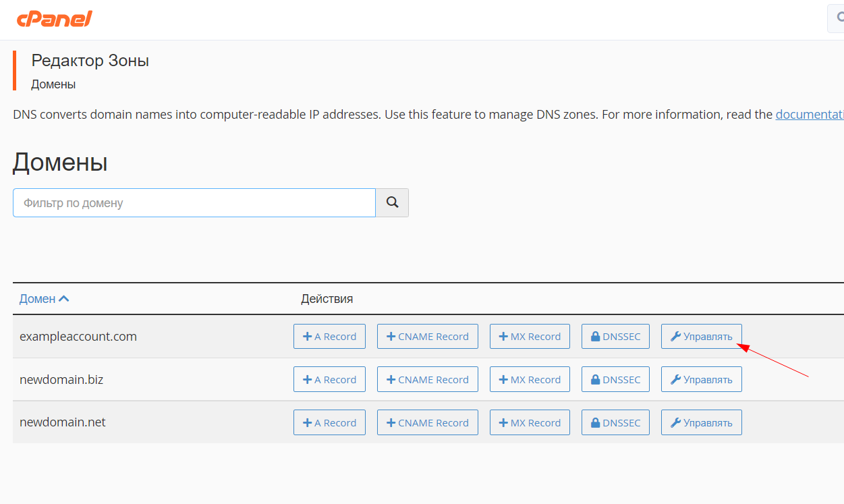Open the documentation link
The height and width of the screenshot is (504, 844).
pos(809,115)
